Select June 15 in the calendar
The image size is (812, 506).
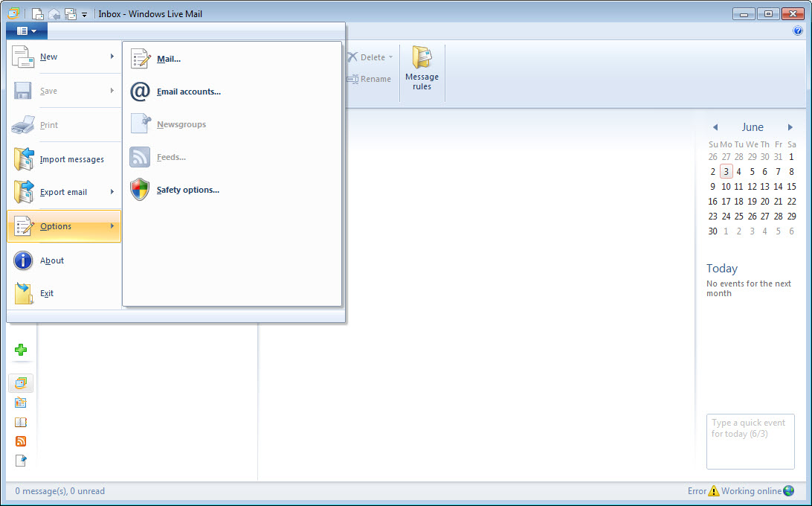[x=791, y=187]
